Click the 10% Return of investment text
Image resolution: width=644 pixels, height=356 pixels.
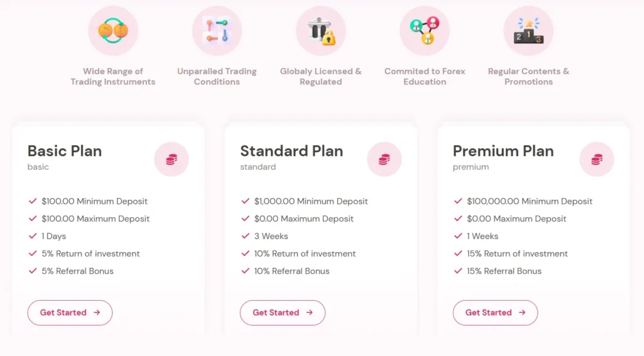click(305, 253)
